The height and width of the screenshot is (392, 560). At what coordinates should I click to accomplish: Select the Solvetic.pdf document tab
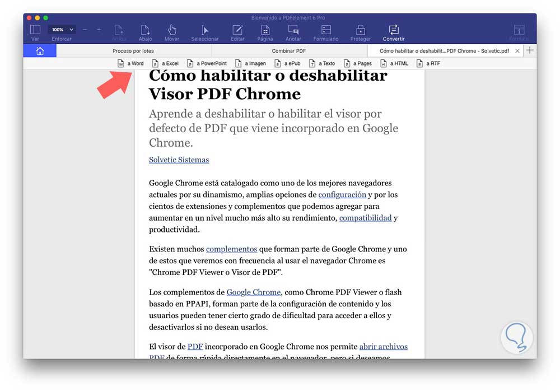tap(444, 51)
